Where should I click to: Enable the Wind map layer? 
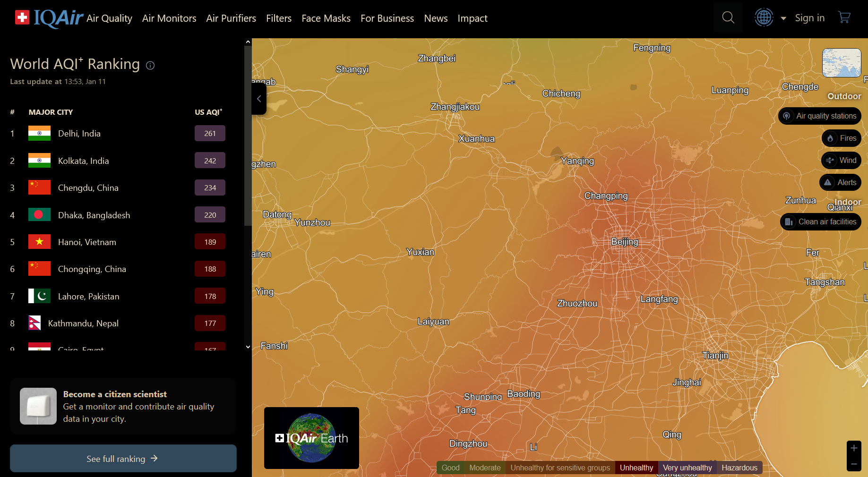[842, 161]
